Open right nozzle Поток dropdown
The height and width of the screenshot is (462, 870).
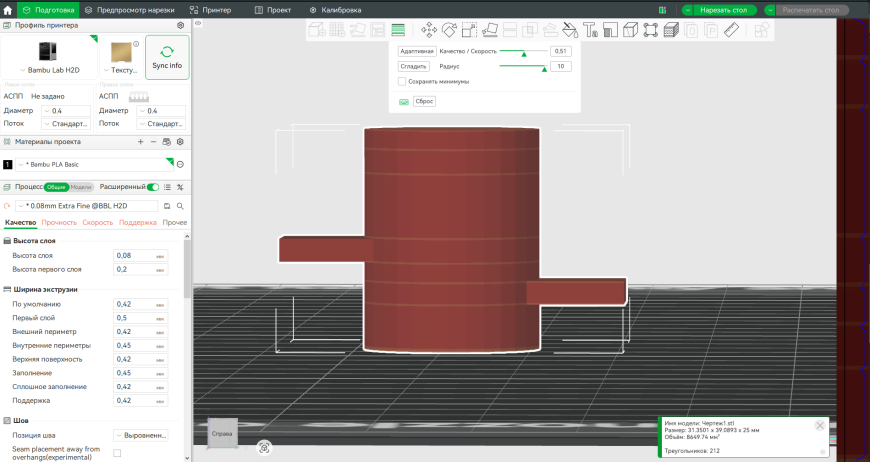click(161, 124)
